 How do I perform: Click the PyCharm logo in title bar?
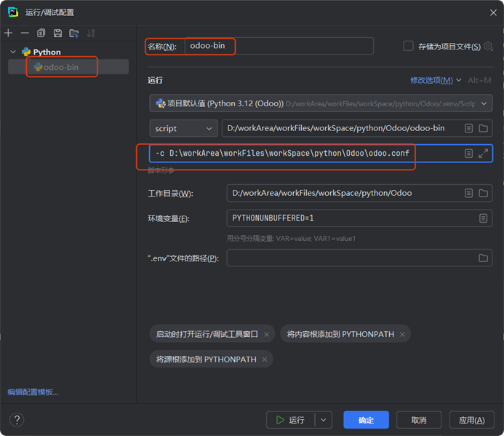(13, 12)
